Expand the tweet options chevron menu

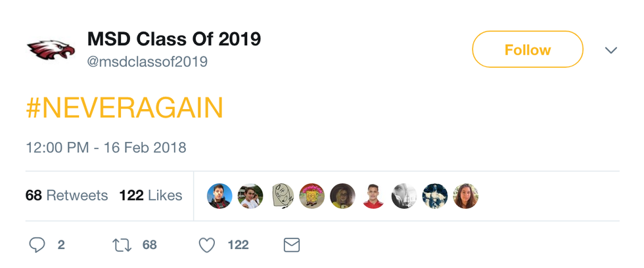[611, 50]
